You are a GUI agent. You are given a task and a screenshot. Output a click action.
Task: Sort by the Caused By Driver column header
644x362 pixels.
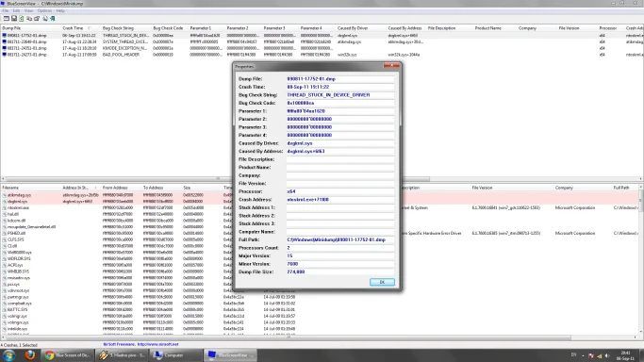pos(361,28)
